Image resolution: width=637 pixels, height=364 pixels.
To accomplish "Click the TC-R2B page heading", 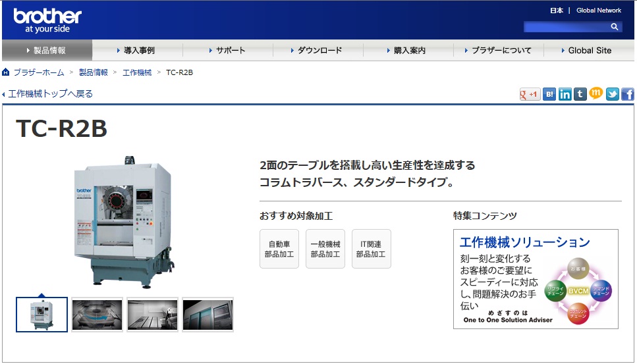I will coord(61,128).
